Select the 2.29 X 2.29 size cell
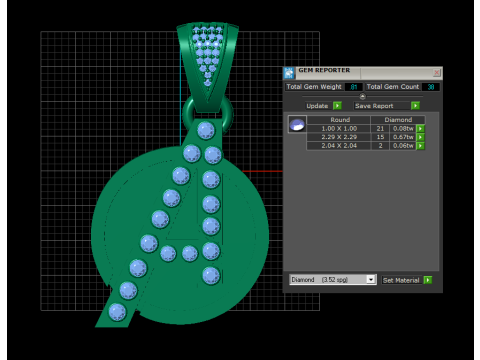 coord(339,137)
